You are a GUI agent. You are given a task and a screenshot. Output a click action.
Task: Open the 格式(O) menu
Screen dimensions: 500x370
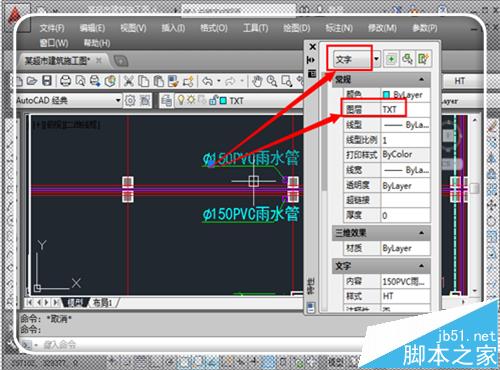pyautogui.click(x=214, y=28)
